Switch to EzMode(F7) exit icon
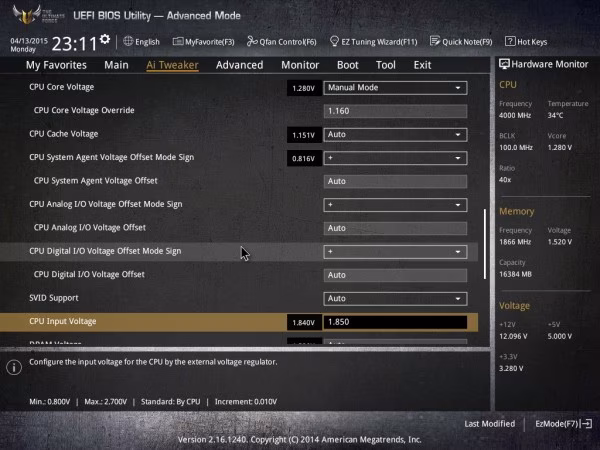This screenshot has width=600, height=450. click(x=586, y=424)
